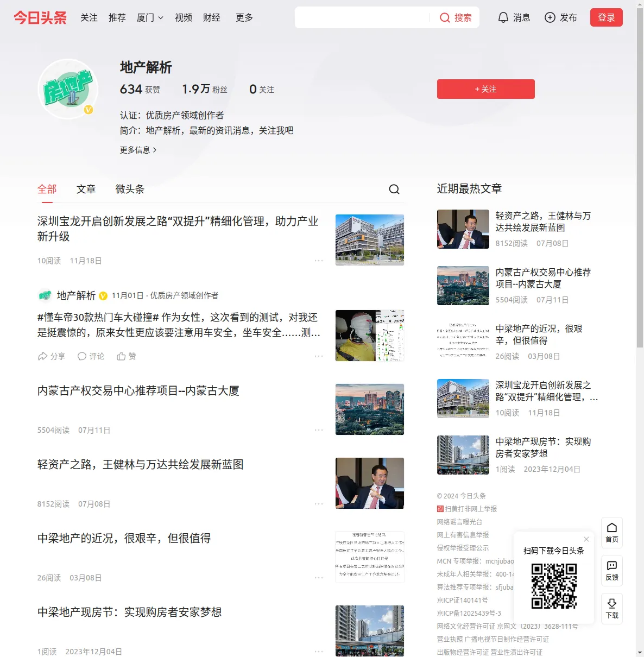This screenshot has width=644, height=657.
Task: Open feed thumbnail of 内蒙古大厦 skyline
Action: point(370,409)
